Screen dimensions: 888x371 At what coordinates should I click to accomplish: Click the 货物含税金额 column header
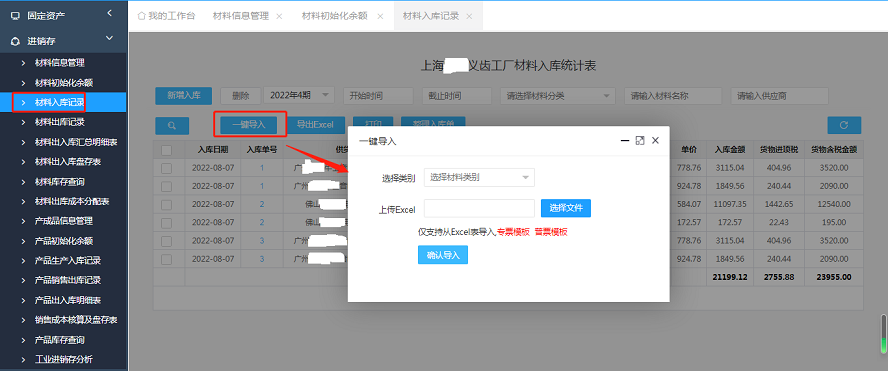833,150
